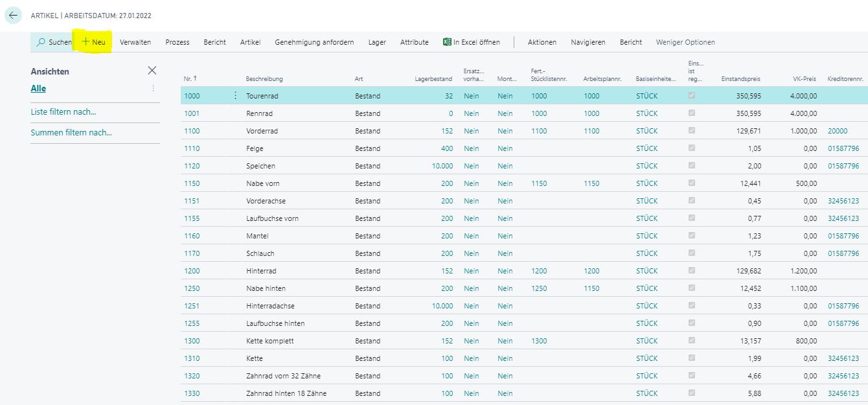This screenshot has width=868, height=405.
Task: Click the Excel icon to open in Excel
Action: coord(447,42)
